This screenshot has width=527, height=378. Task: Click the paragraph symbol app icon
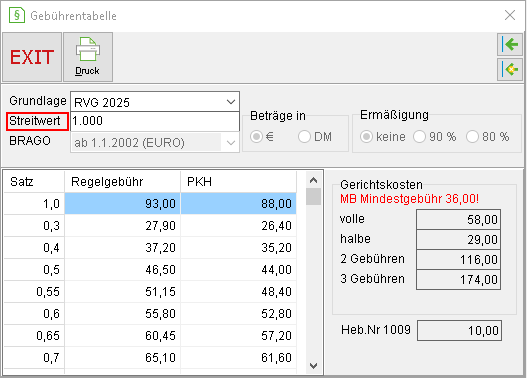(x=16, y=15)
